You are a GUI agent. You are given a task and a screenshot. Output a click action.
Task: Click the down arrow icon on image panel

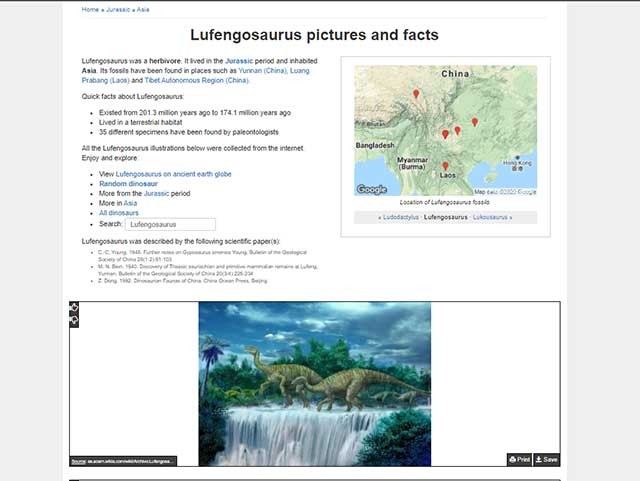(x=74, y=320)
